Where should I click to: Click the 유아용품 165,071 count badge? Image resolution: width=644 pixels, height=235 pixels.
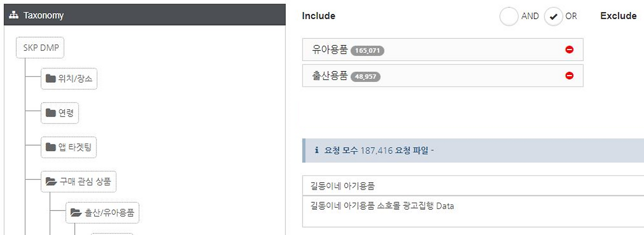[x=367, y=50]
